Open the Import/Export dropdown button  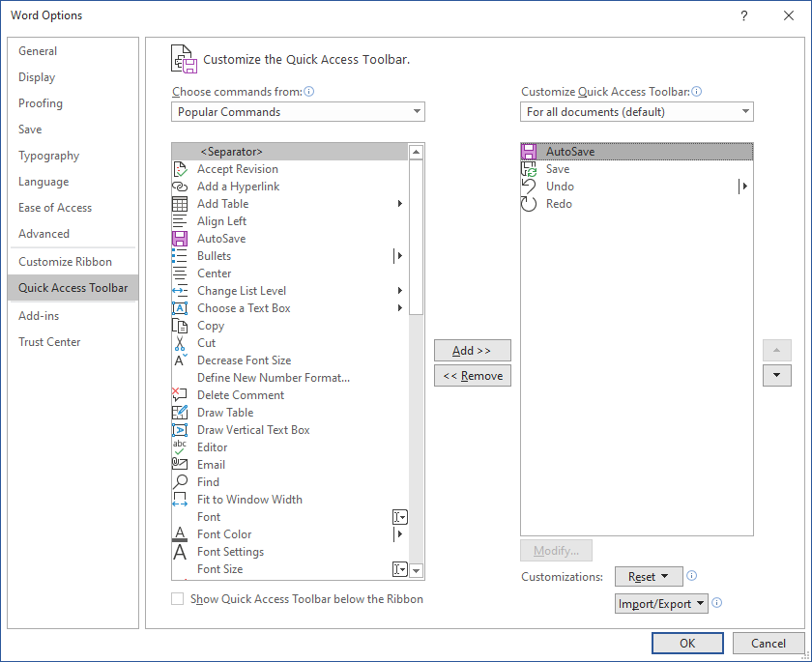(x=661, y=603)
